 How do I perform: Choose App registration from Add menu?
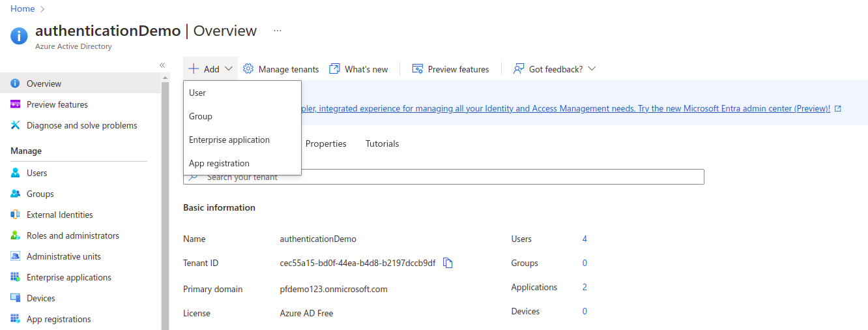242,163
